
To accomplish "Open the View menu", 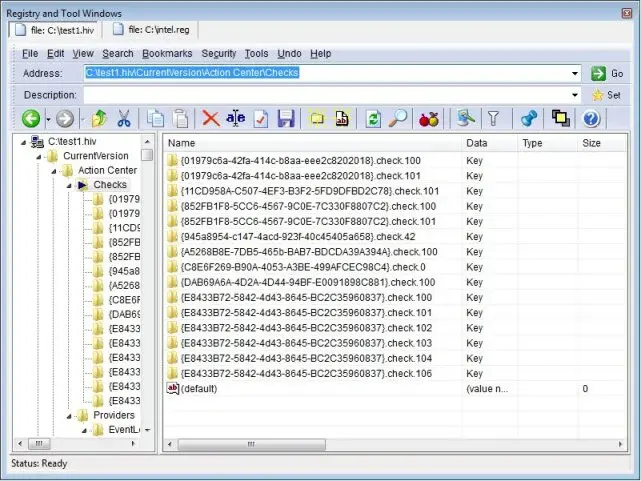I will [83, 54].
